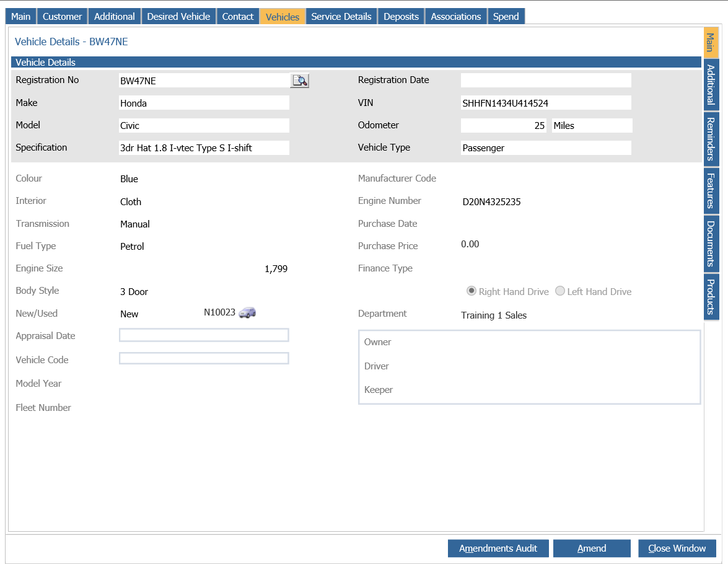The width and height of the screenshot is (728, 564).
Task: Click the Transmission value Manual
Action: pos(135,224)
